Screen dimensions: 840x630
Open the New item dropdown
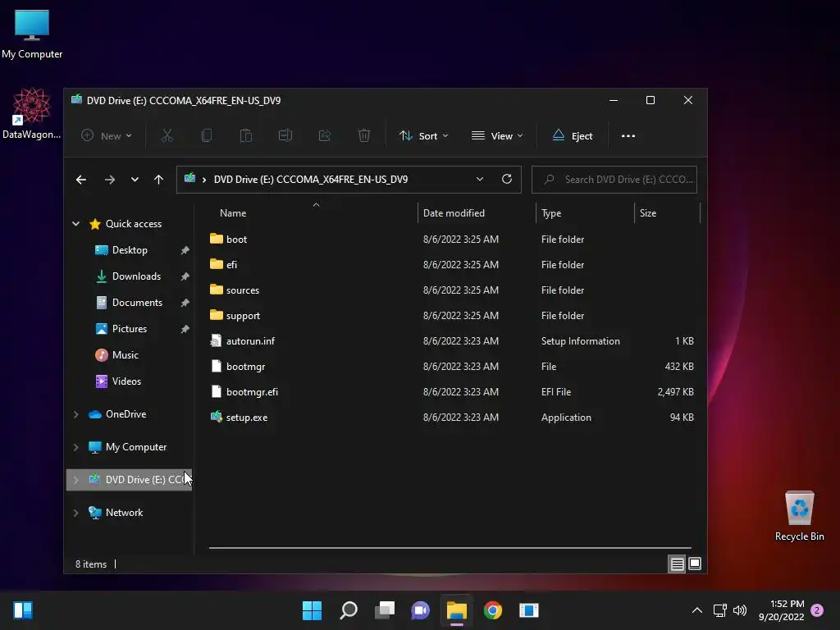tap(107, 135)
